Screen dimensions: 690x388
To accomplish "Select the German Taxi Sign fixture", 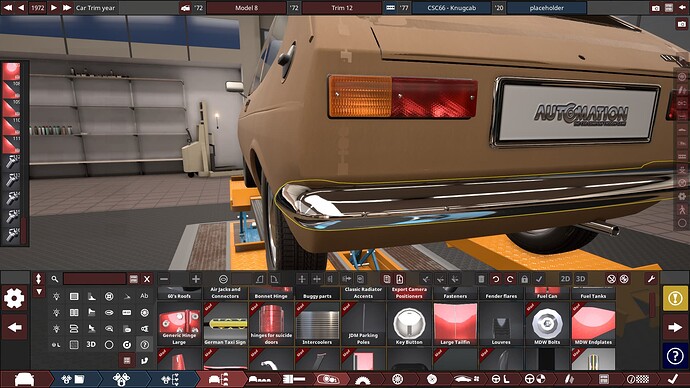I will point(225,324).
